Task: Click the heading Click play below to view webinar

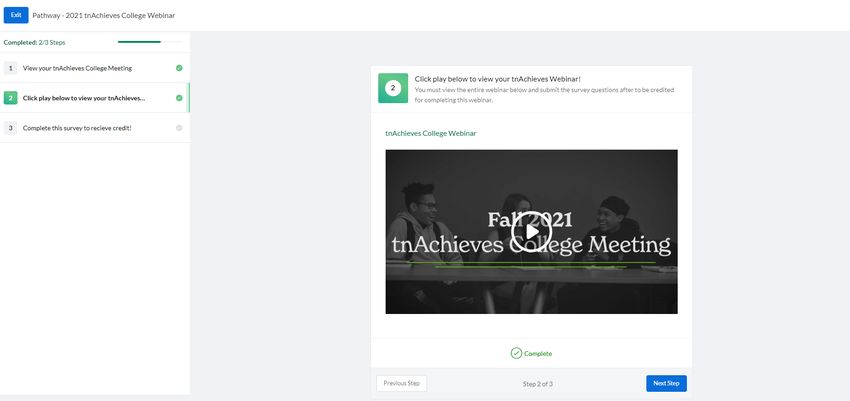Action: tap(498, 79)
